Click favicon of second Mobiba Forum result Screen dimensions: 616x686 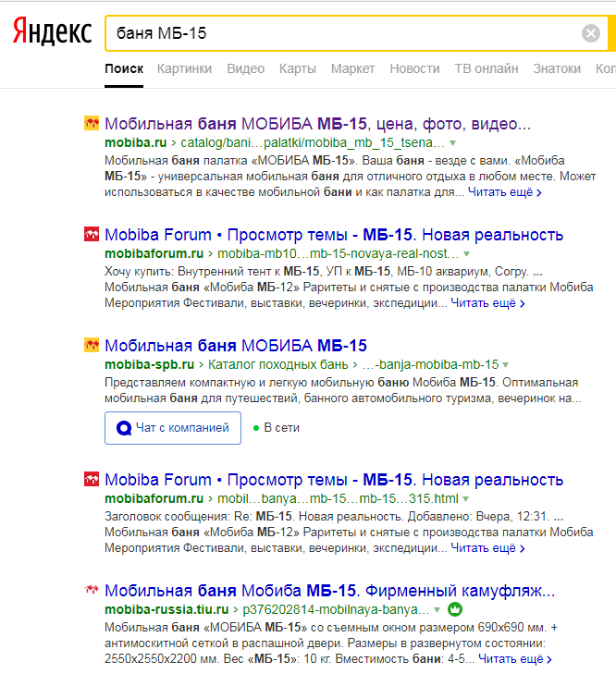[x=92, y=480]
